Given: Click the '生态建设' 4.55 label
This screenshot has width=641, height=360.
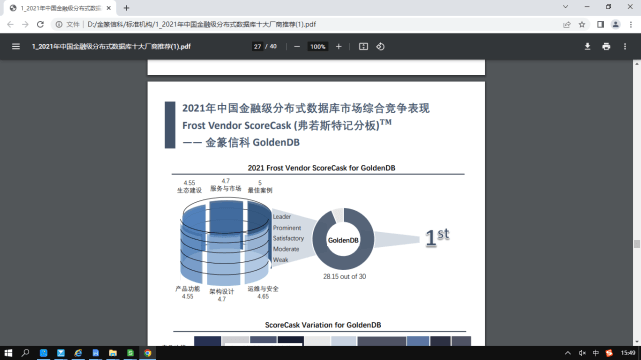Looking at the screenshot, I should pos(189,187).
